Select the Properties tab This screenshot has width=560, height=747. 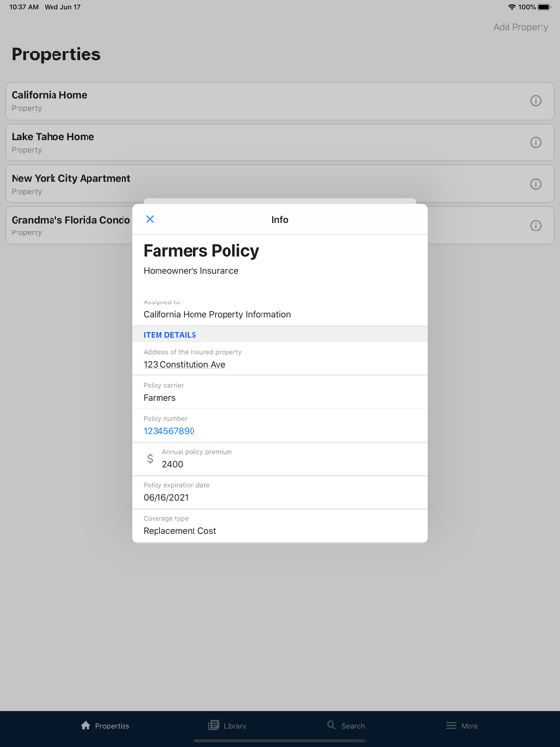click(x=105, y=725)
